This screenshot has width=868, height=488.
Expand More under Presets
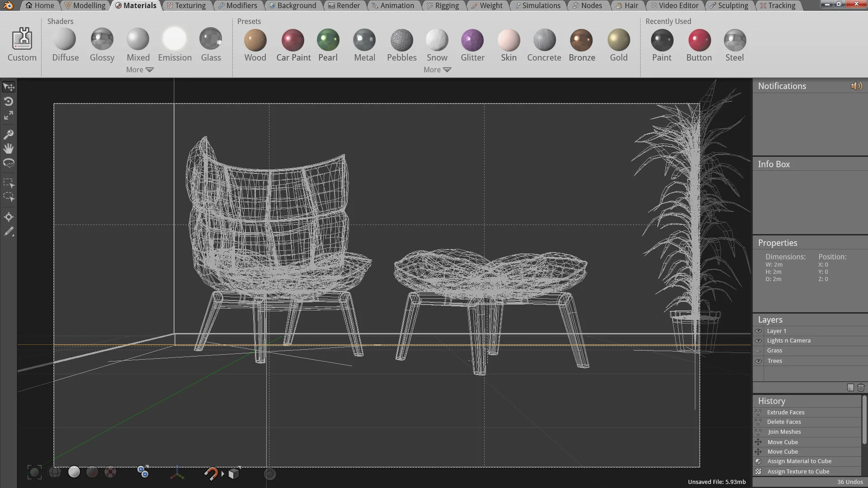coord(437,70)
